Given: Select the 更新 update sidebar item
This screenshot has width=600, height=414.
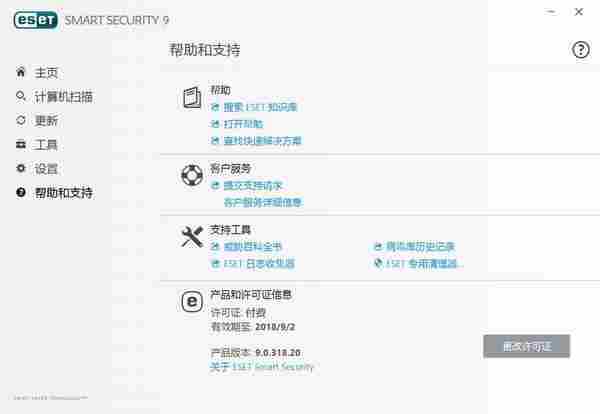Looking at the screenshot, I should tap(37, 121).
